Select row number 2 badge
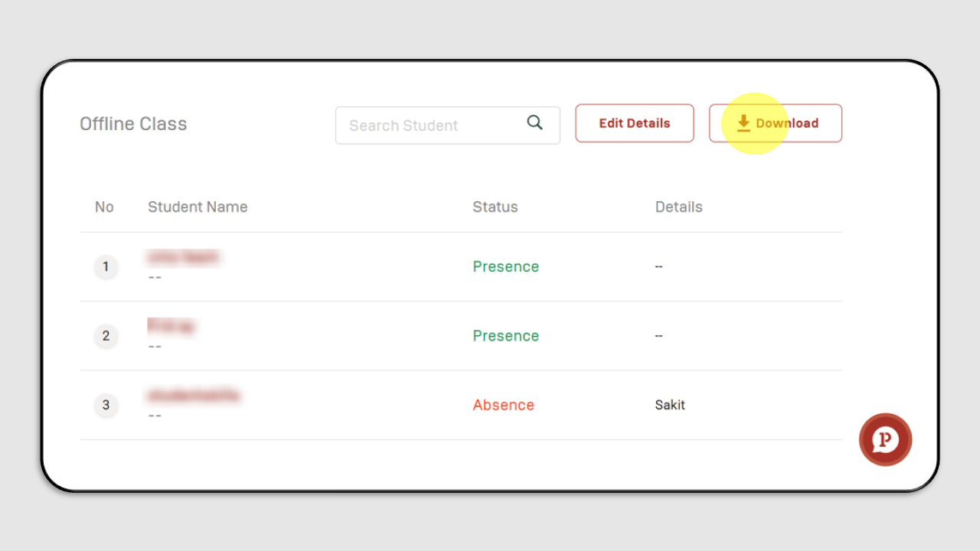The width and height of the screenshot is (980, 551). 106,336
